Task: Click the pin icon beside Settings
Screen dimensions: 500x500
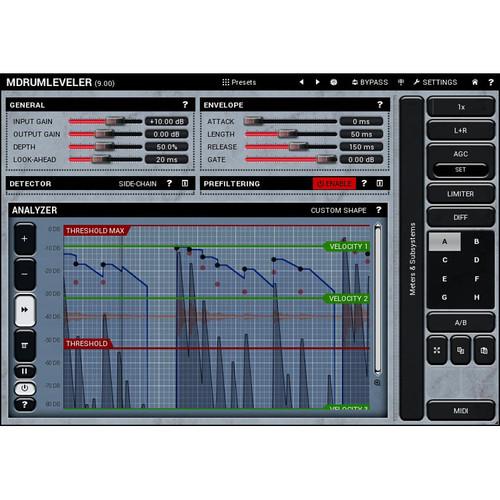Action: coord(401,82)
